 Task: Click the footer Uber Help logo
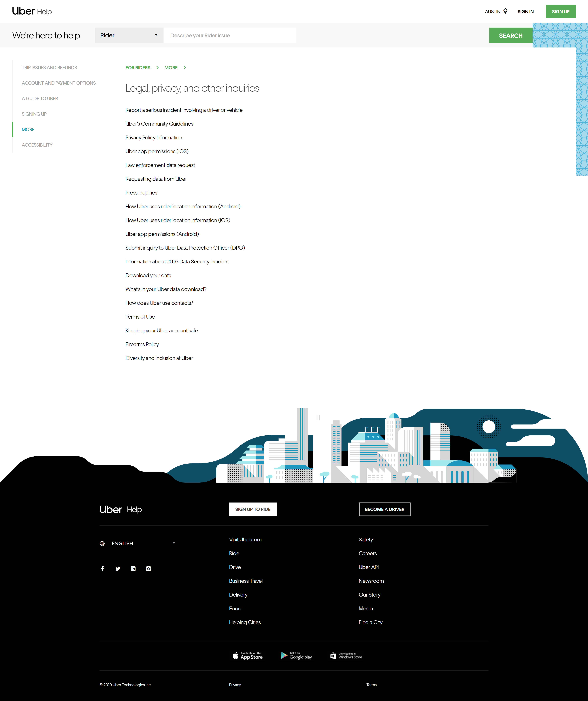point(121,509)
